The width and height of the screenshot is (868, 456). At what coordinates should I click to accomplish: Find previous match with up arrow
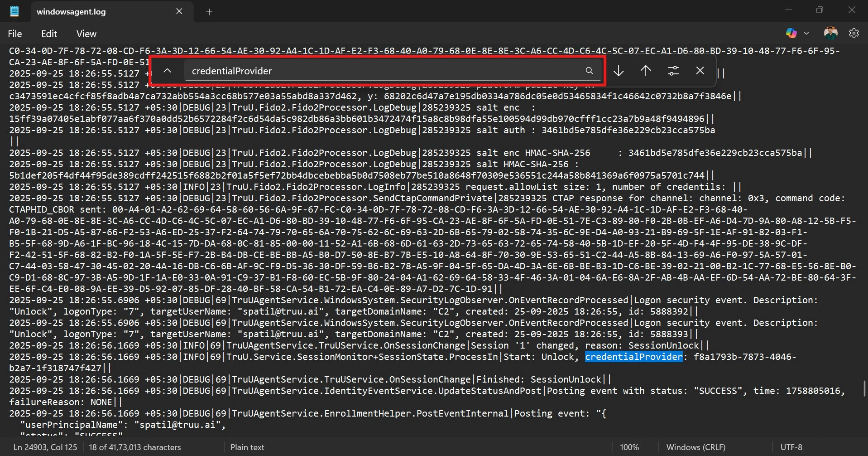click(x=646, y=71)
